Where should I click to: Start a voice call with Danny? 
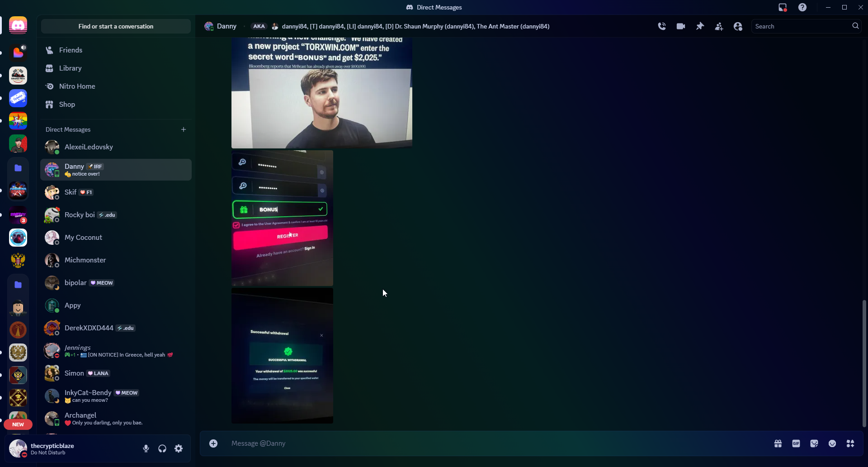[x=662, y=26]
